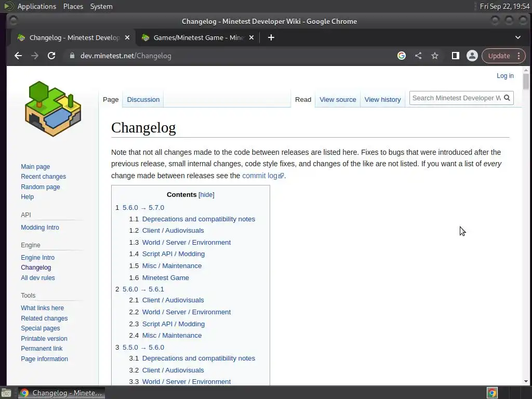Open the Permanent link
Screen dimensions: 532x399
click(42, 349)
